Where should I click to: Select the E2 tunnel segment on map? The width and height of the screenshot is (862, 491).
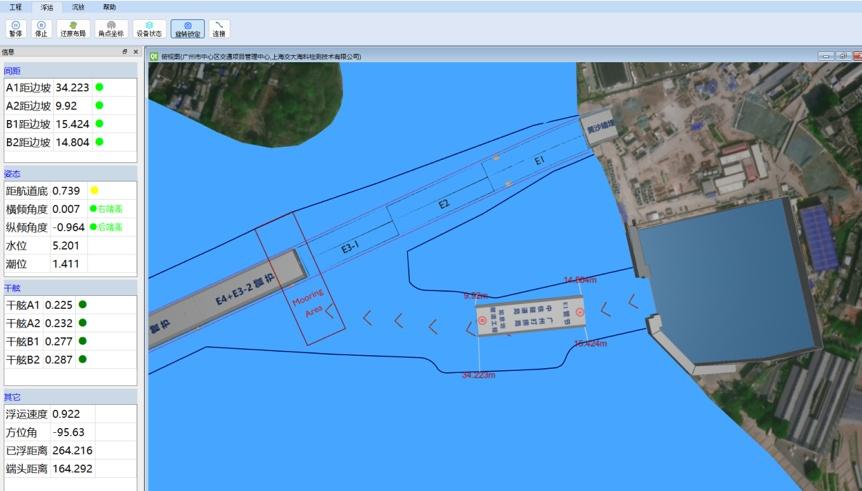pyautogui.click(x=443, y=204)
